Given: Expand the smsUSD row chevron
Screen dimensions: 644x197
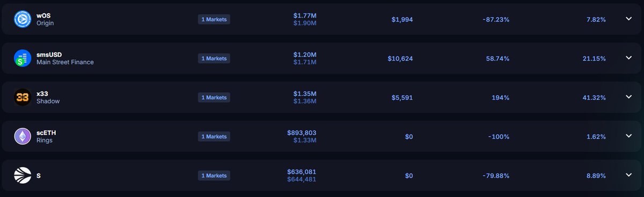Looking at the screenshot, I should click(x=629, y=58).
